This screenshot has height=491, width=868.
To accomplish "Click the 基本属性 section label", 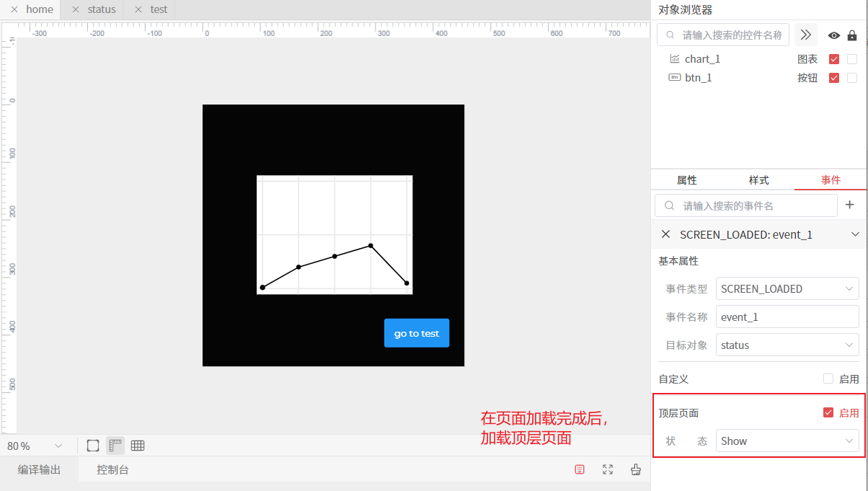I will click(678, 261).
